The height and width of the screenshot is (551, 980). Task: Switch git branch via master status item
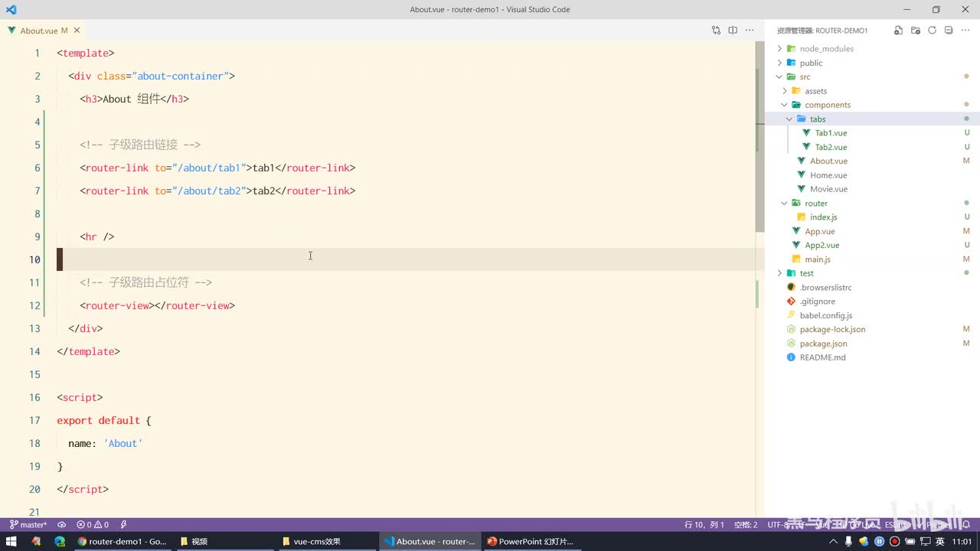click(28, 525)
